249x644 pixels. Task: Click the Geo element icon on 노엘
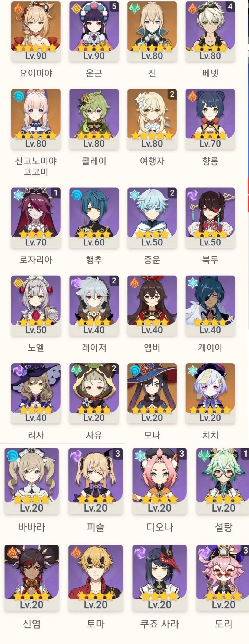18,282
